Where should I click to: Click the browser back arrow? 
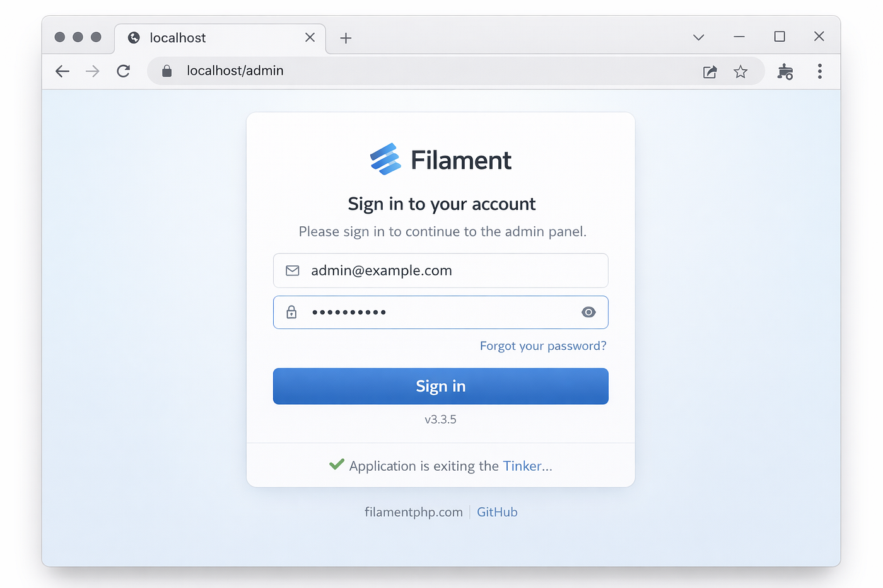coord(62,71)
